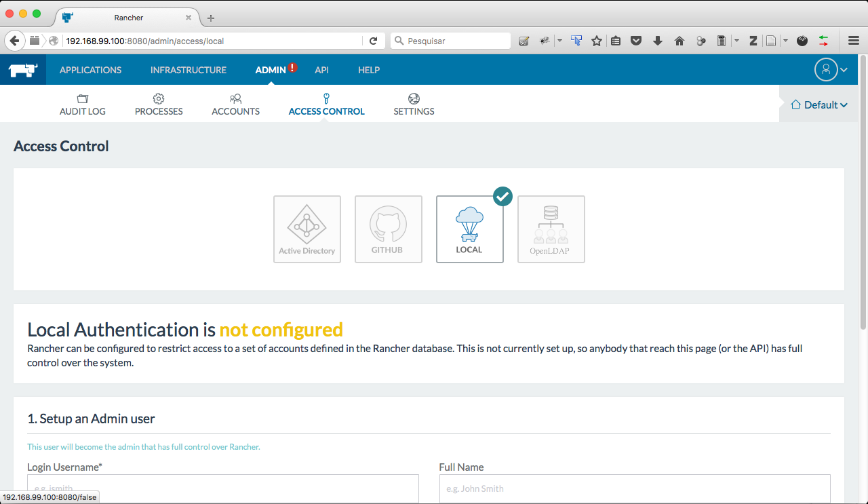Click the Pesquisar search box
The height and width of the screenshot is (504, 868).
pos(451,41)
